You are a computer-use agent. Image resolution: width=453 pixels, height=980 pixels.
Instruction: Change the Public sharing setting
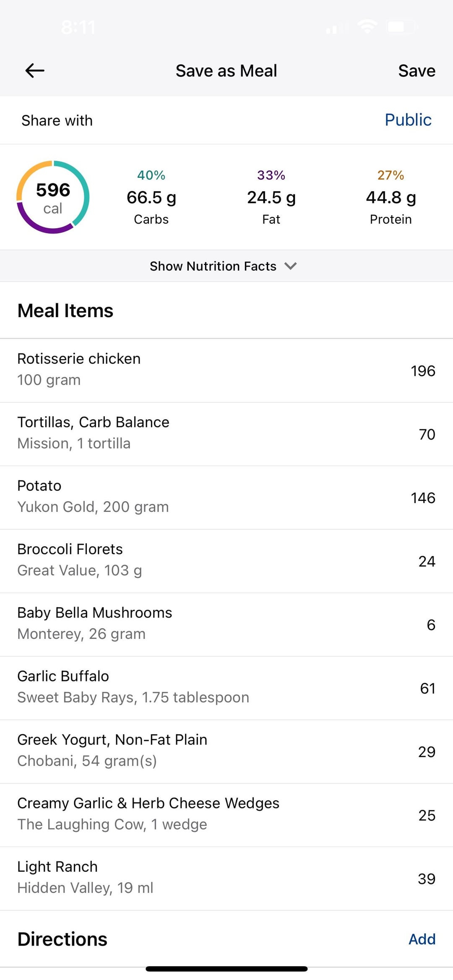tap(408, 120)
